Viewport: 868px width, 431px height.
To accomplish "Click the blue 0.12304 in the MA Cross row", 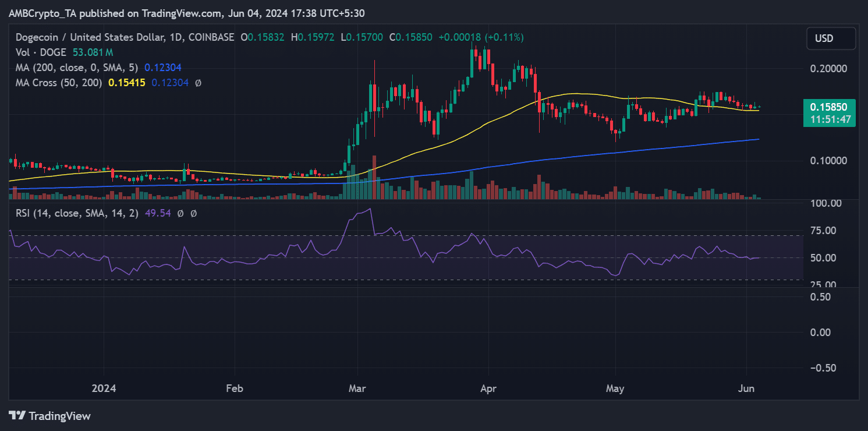I will point(170,83).
